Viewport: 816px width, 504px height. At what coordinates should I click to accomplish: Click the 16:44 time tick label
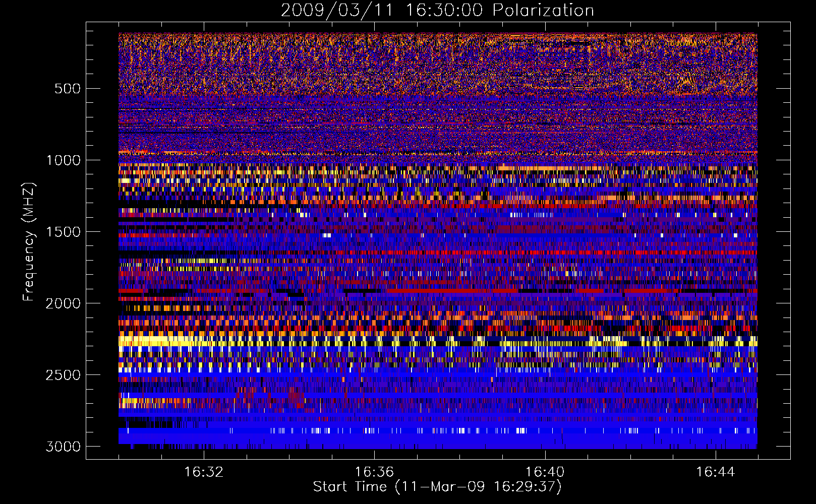coord(716,472)
